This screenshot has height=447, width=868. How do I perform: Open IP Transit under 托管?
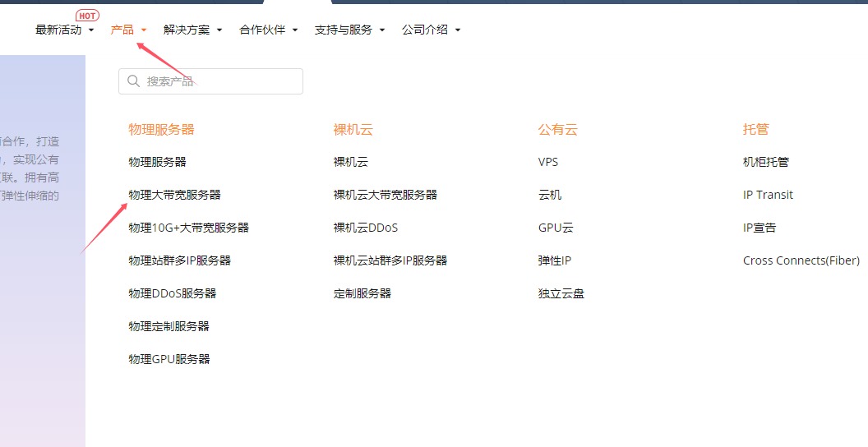(768, 195)
